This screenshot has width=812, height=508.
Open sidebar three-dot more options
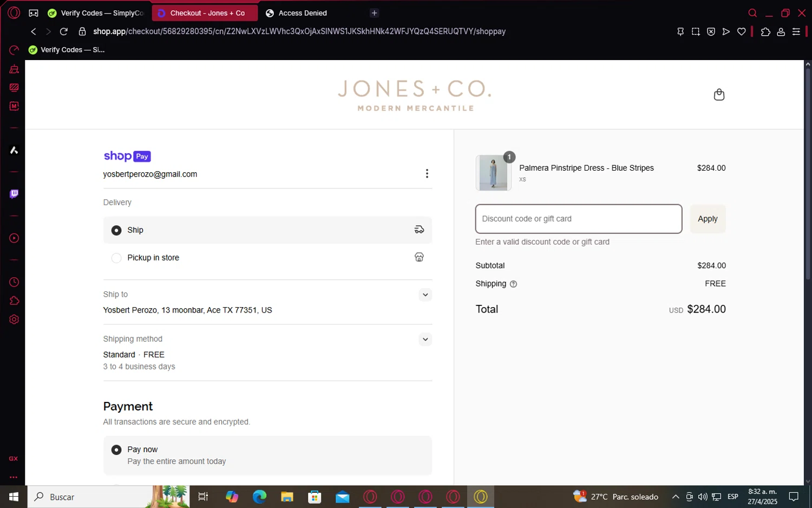[14, 477]
